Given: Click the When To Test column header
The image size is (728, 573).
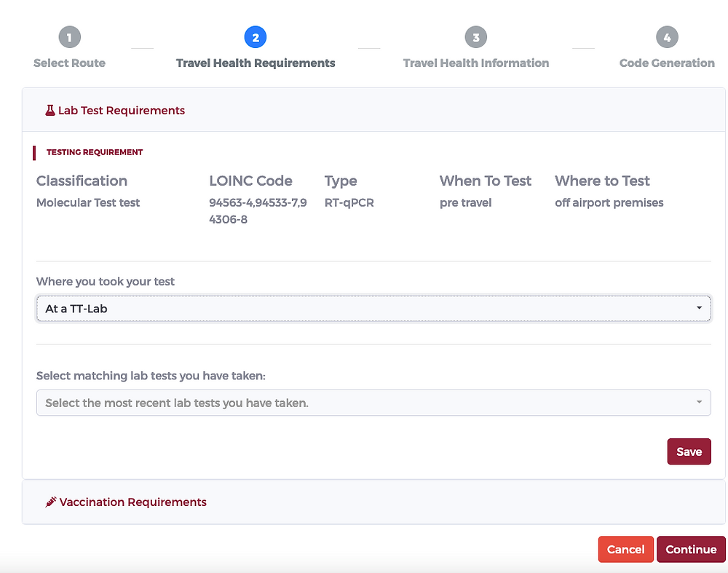Looking at the screenshot, I should 486,181.
